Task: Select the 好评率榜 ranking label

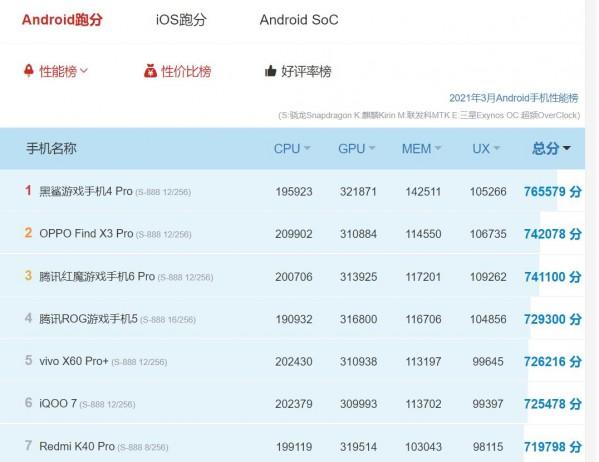Action: (x=306, y=71)
